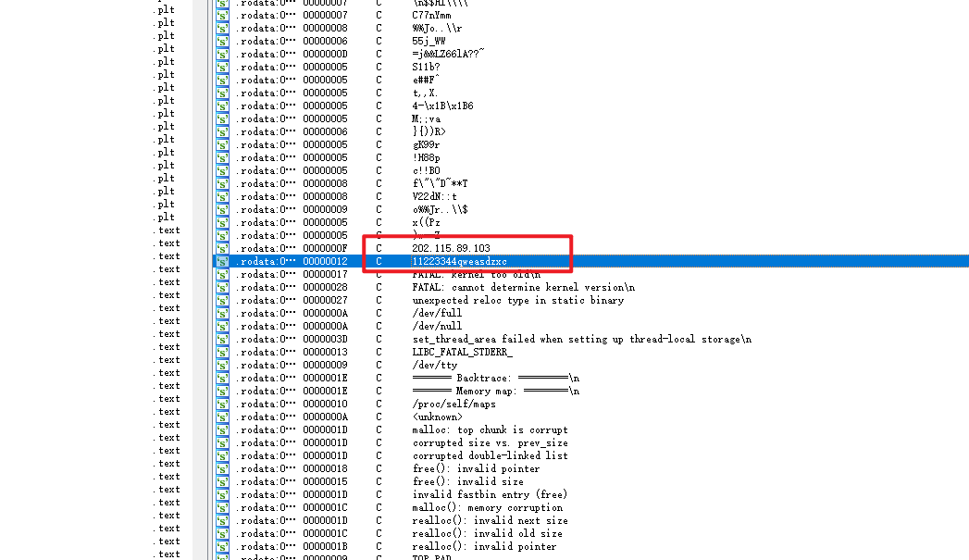
Task: Click string icon for x((Pz entry
Action: point(222,222)
